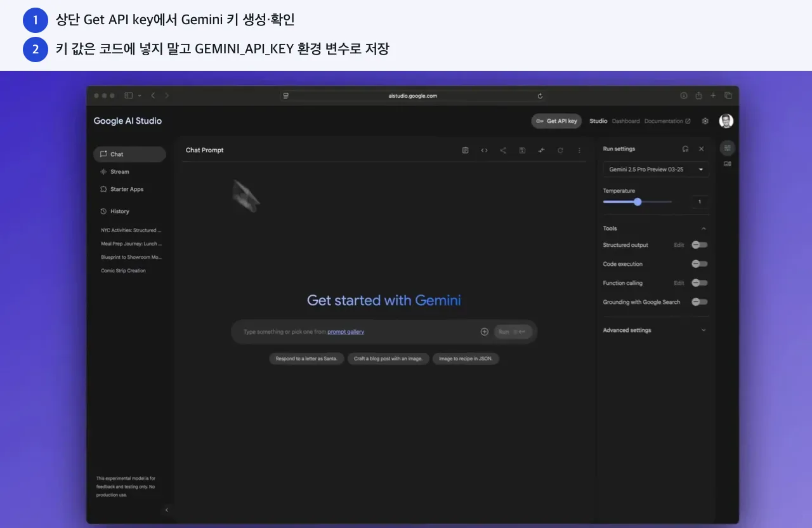Expand Advanced settings section

click(x=656, y=330)
